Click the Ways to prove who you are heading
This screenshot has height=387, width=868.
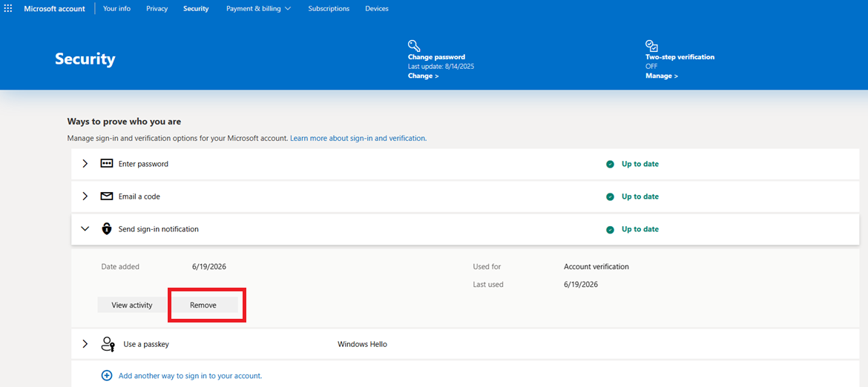pos(124,121)
